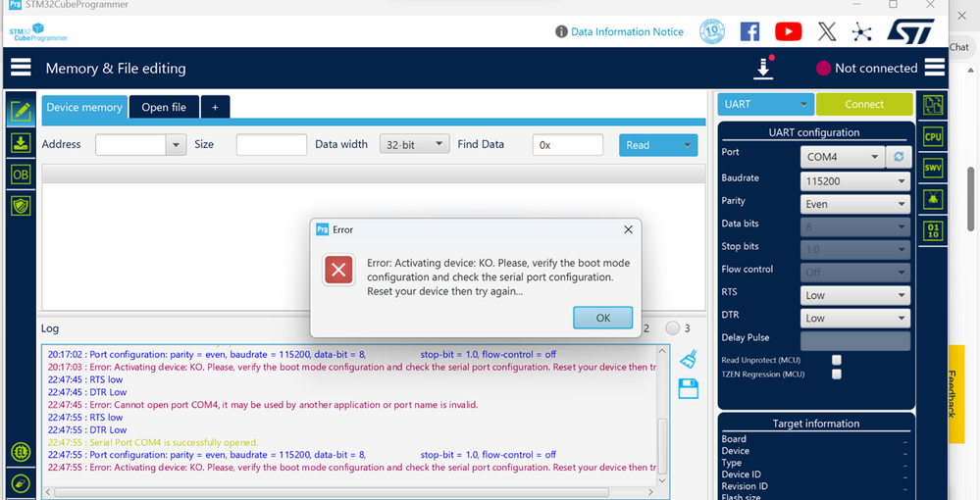Click the log horizontal scrollbar
This screenshot has width=980, height=500.
click(332, 492)
